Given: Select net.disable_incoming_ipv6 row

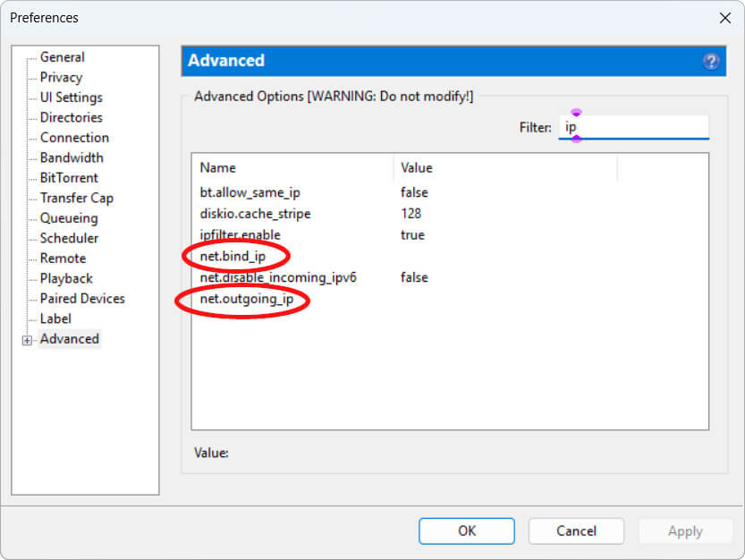Looking at the screenshot, I should coord(450,277).
